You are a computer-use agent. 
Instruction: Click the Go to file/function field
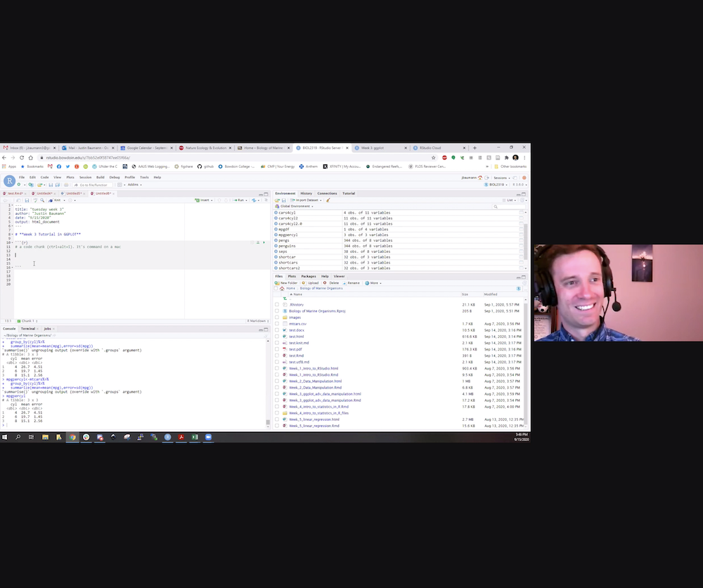tap(93, 185)
